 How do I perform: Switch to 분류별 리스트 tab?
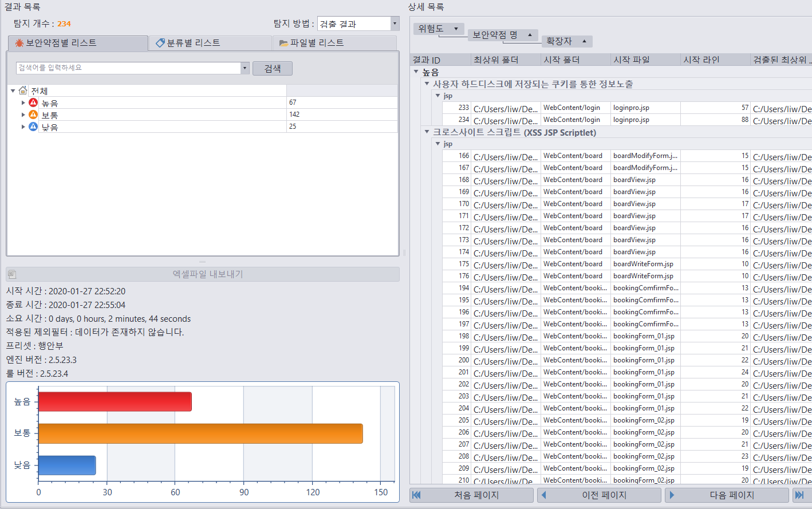click(x=210, y=43)
